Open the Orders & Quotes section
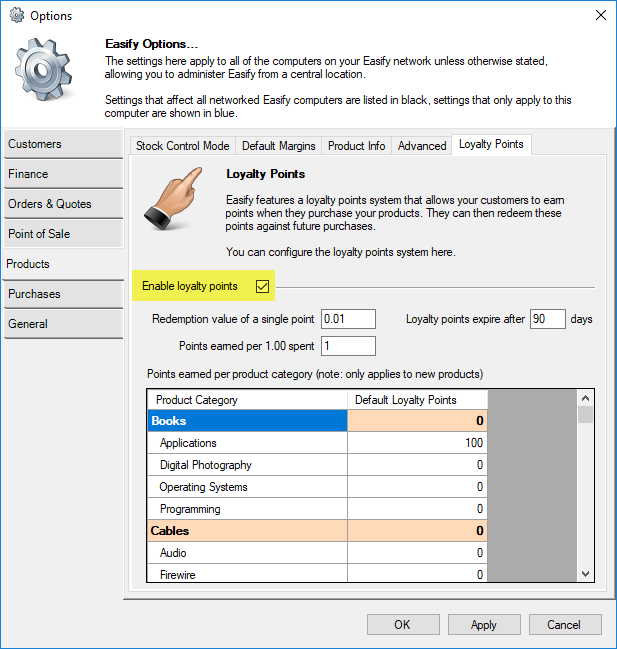Screen dimensions: 617x649 click(x=63, y=204)
